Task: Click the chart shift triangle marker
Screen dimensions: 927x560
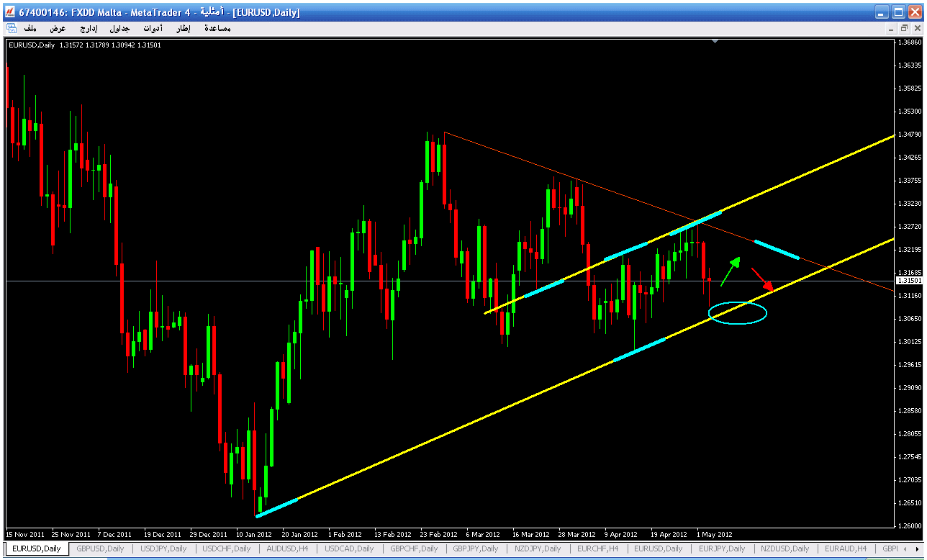Action: point(715,42)
